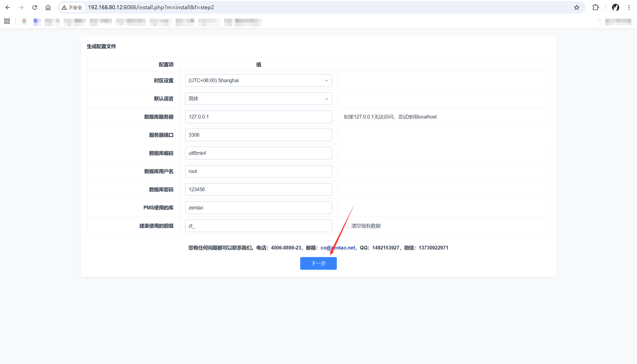Screen dimensions: 637x364
Task: Go to the browser home page
Action: point(48,7)
